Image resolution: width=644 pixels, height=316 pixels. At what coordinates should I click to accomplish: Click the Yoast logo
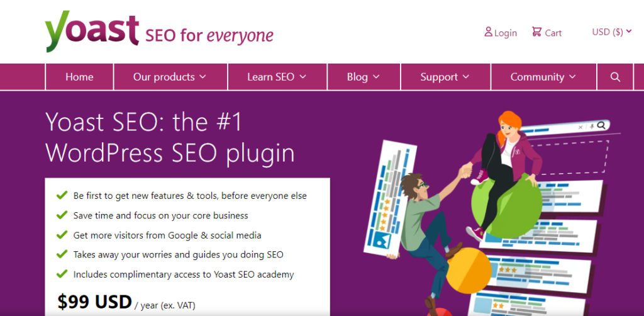92,31
